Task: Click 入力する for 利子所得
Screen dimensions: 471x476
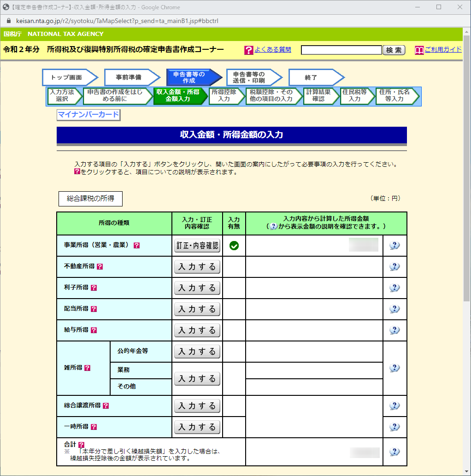Action: click(197, 288)
